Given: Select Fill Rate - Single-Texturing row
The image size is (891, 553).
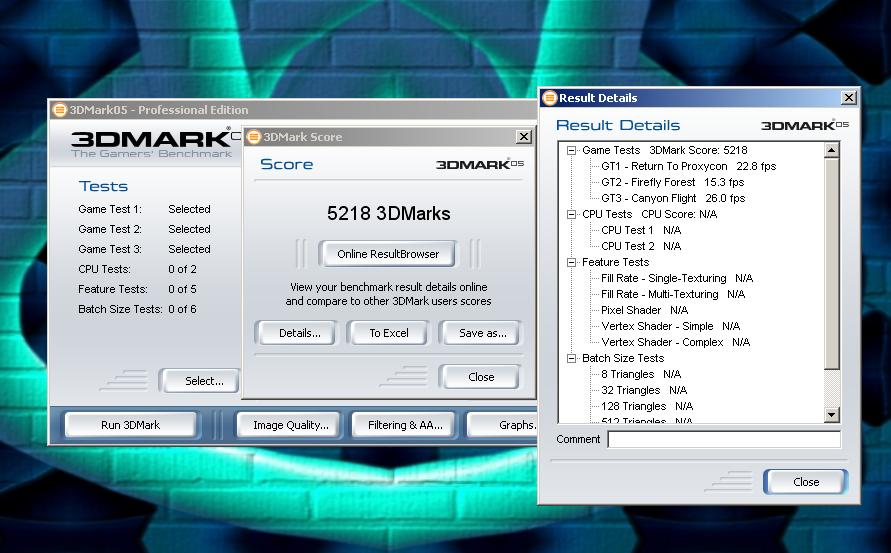Looking at the screenshot, I should 677,278.
